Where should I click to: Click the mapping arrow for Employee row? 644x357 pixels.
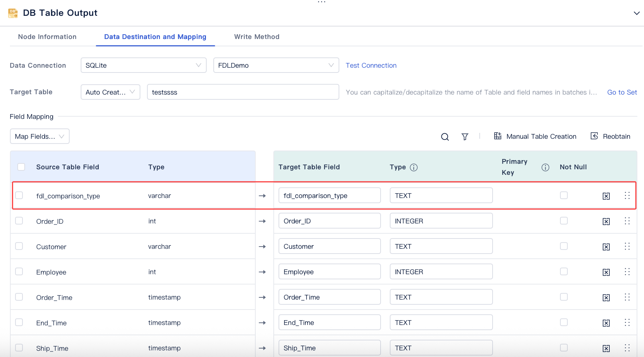coord(262,272)
